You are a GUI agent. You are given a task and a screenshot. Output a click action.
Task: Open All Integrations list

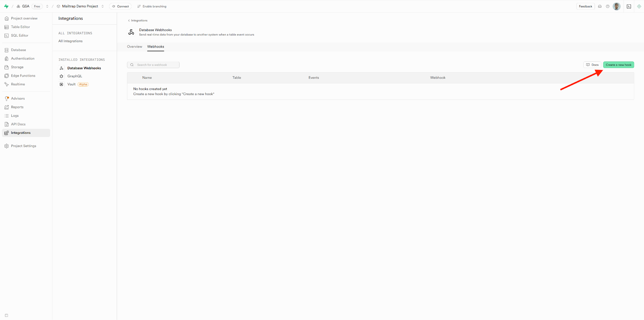click(x=70, y=41)
